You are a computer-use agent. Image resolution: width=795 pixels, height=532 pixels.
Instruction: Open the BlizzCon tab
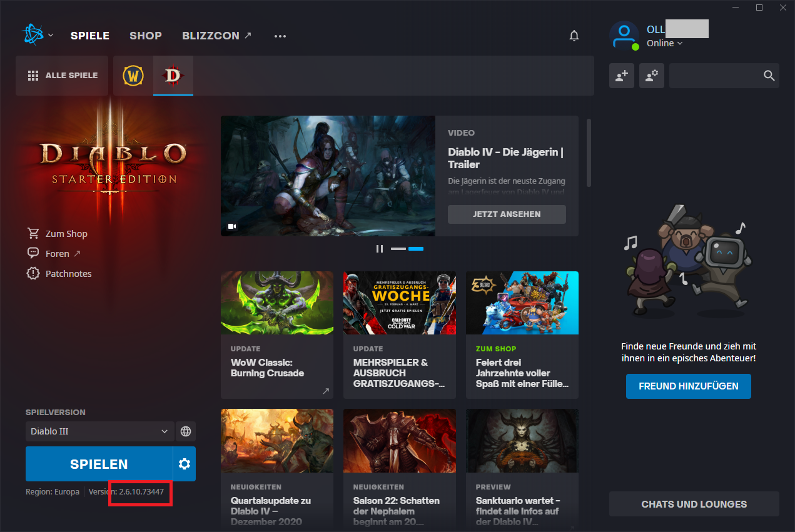tap(217, 36)
